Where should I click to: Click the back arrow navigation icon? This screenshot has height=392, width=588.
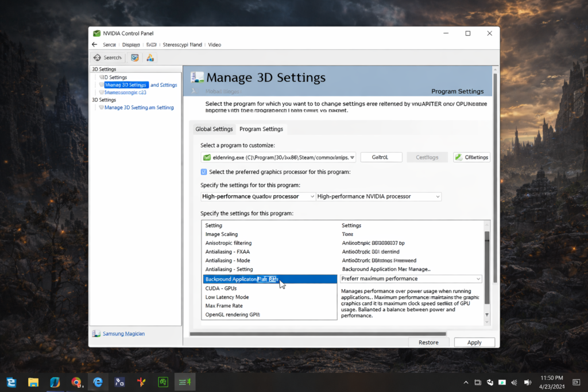point(94,44)
